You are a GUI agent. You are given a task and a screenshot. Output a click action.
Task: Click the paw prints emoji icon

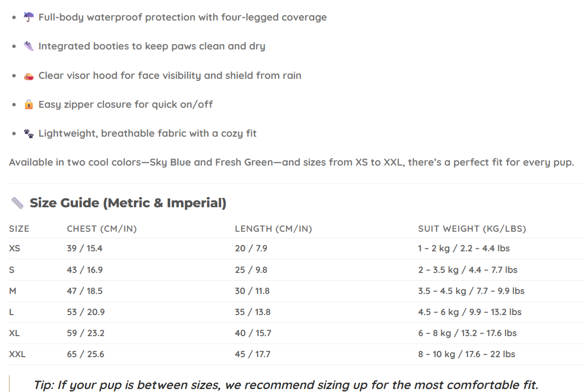click(x=29, y=133)
